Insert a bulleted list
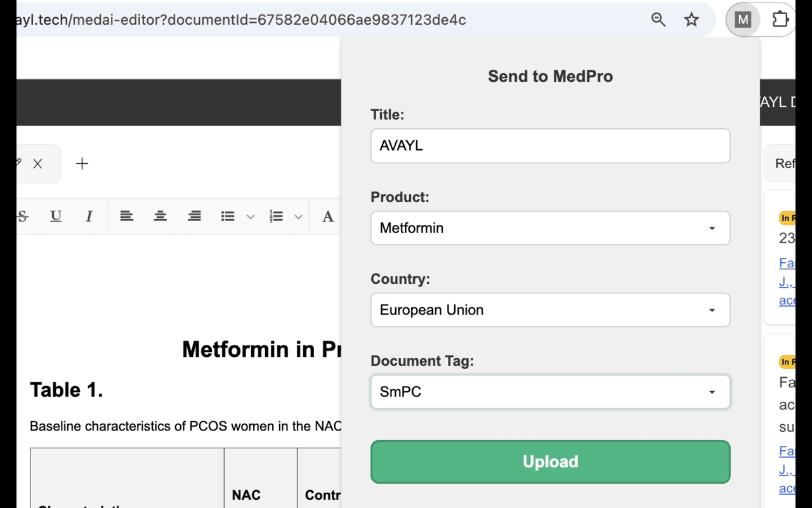 click(x=228, y=217)
